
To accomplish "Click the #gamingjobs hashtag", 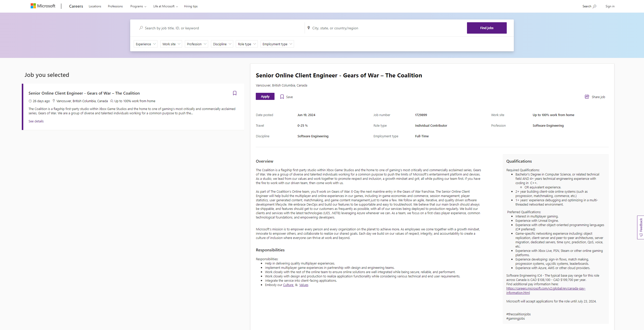I will (515, 319).
